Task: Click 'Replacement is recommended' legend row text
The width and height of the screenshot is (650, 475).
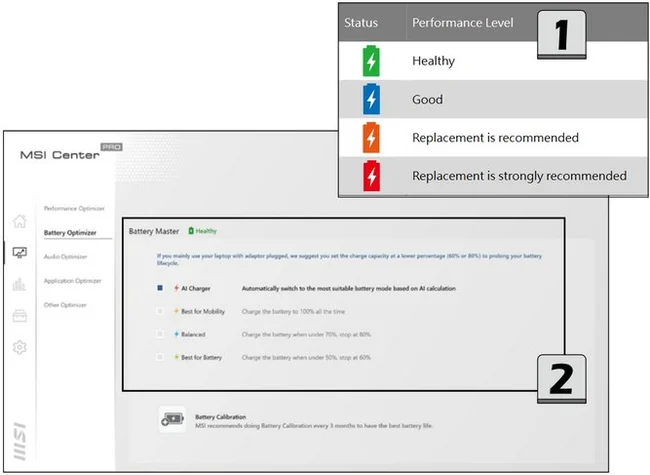Action: [495, 138]
